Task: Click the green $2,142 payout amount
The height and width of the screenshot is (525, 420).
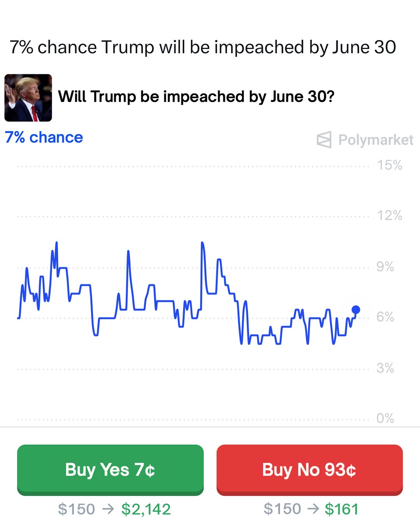Action: tap(146, 509)
